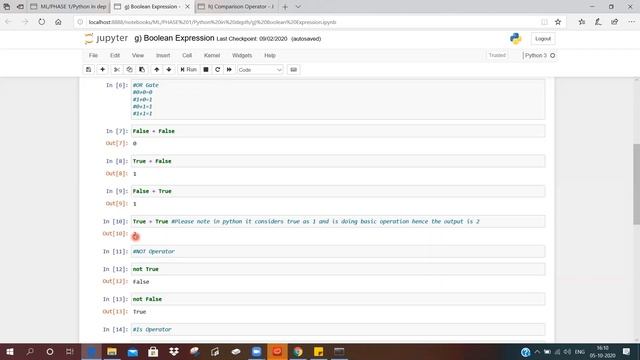The width and height of the screenshot is (640, 360).
Task: Select cell containing False + False
Action: point(338,131)
